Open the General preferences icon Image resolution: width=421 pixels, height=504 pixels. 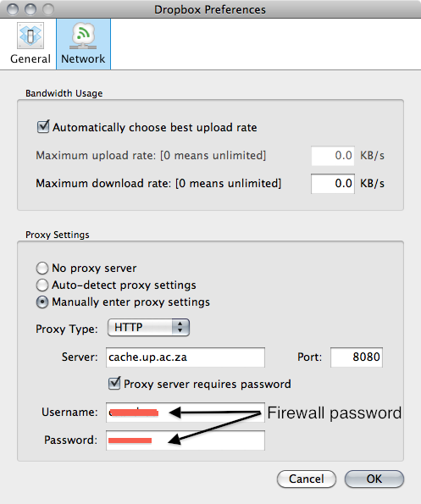(x=30, y=36)
